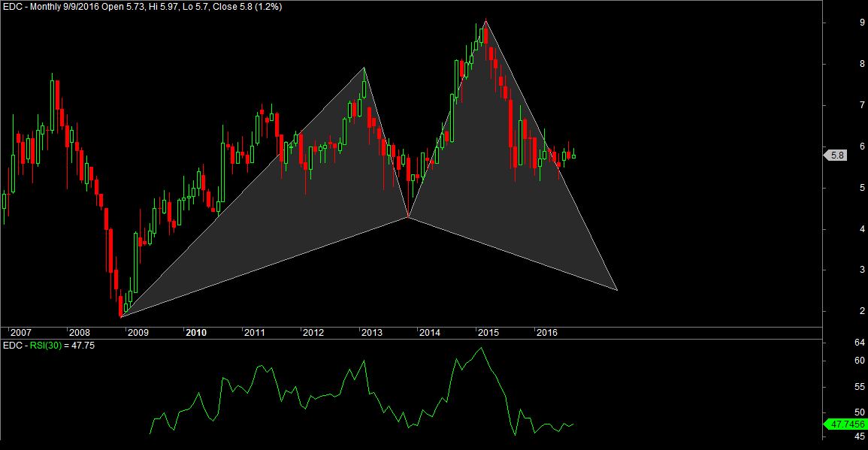Click the green 47.7456 RSI value tag
This screenshot has width=868, height=450.
coord(845,424)
